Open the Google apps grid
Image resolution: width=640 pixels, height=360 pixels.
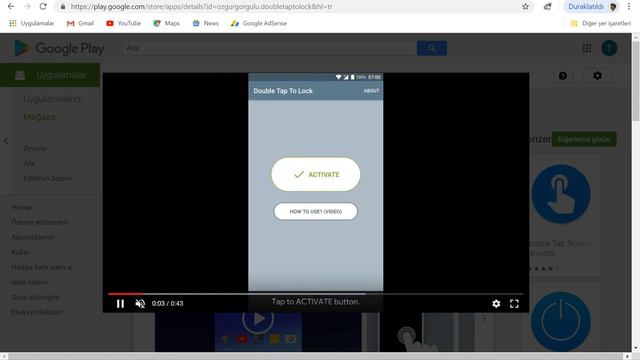587,48
